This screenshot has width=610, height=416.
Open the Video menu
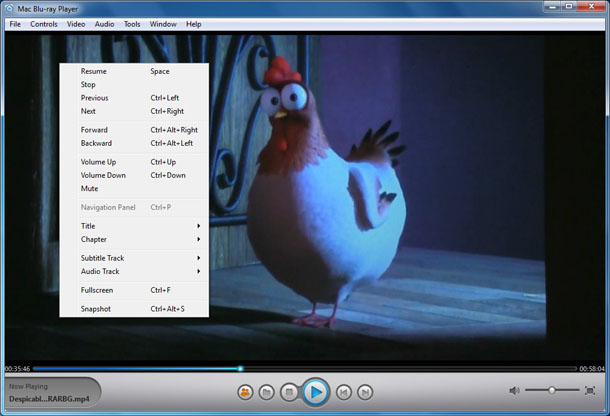76,24
